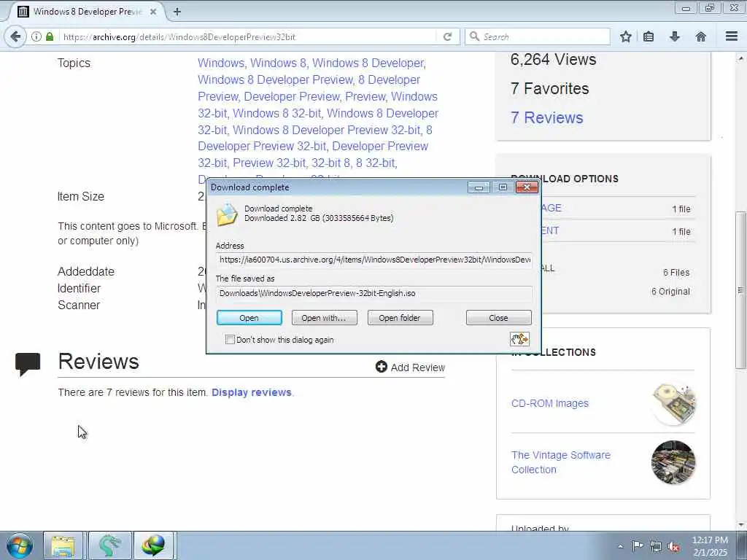The width and height of the screenshot is (747, 560).
Task: Open The Vintage Software Collection link
Action: point(561,462)
